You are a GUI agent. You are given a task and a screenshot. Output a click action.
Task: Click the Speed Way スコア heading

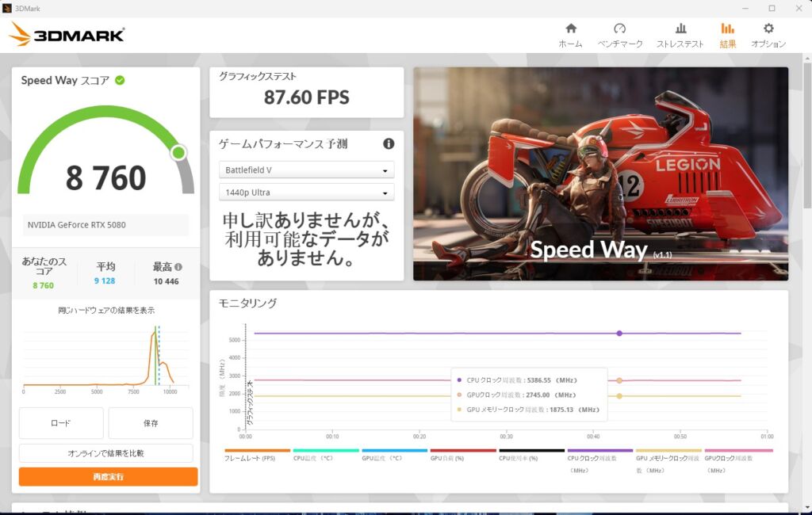tap(65, 80)
